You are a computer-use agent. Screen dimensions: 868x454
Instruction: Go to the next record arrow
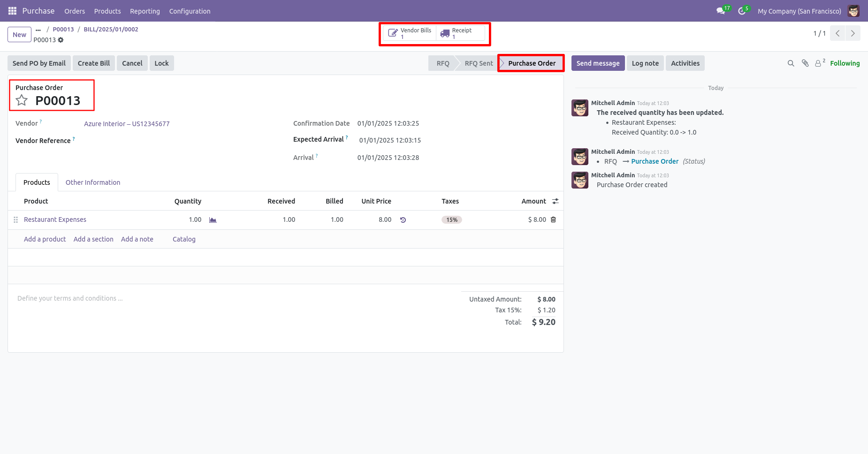tap(853, 33)
